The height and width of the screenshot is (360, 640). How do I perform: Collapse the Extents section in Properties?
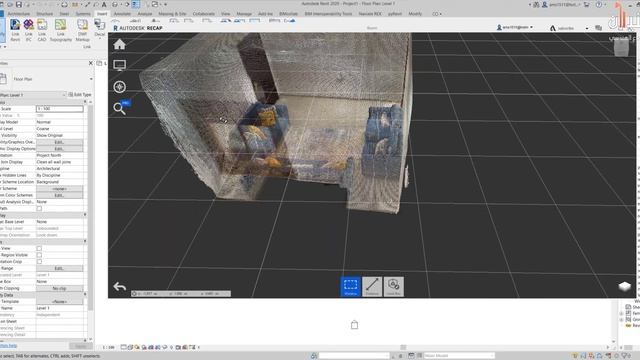coord(85,242)
